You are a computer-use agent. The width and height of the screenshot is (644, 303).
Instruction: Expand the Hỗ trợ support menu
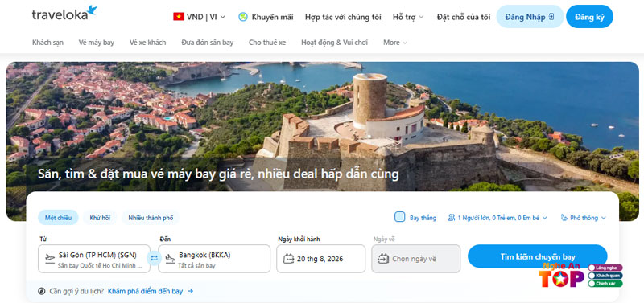coord(408,17)
